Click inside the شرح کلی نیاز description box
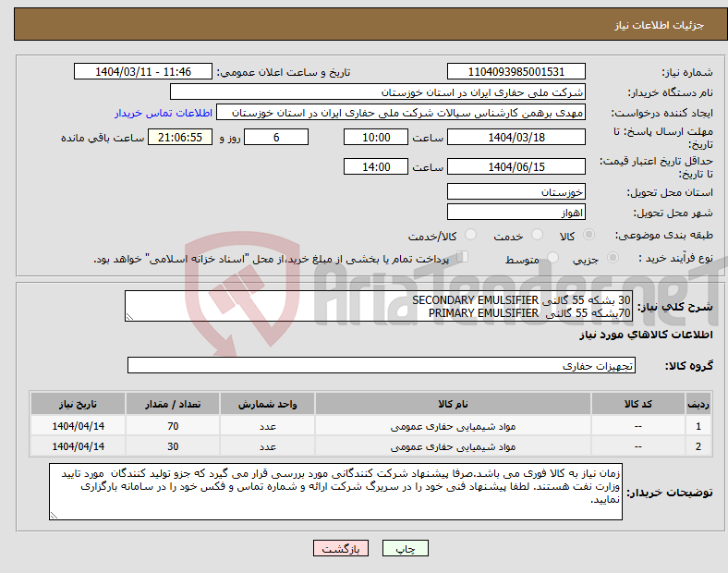The image size is (728, 573). pyautogui.click(x=377, y=307)
